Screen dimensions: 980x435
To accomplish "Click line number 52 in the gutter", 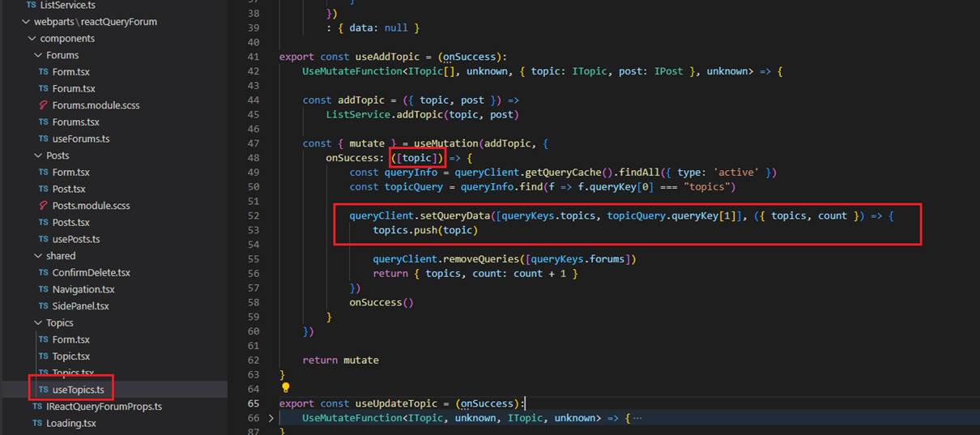I will [x=252, y=216].
